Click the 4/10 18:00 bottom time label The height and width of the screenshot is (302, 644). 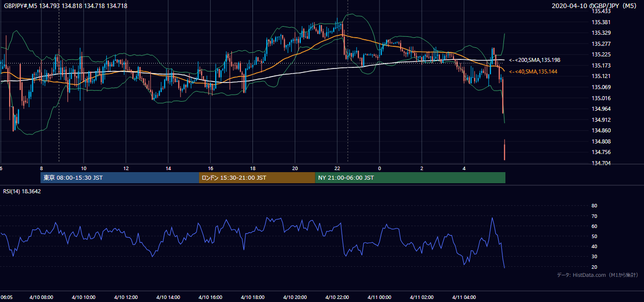(253, 297)
